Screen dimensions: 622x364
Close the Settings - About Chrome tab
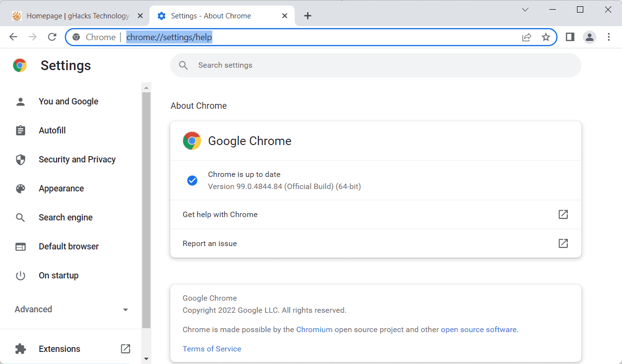point(285,16)
